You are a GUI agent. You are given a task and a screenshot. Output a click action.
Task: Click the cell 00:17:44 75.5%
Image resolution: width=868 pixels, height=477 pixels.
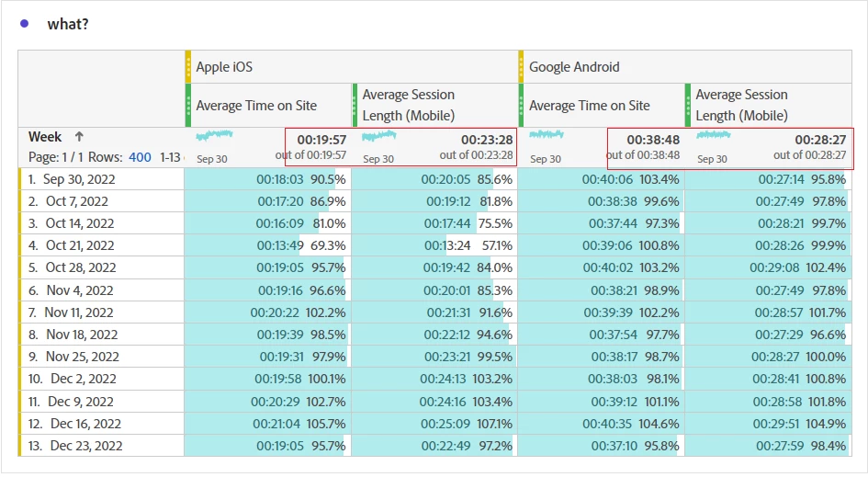(434, 223)
